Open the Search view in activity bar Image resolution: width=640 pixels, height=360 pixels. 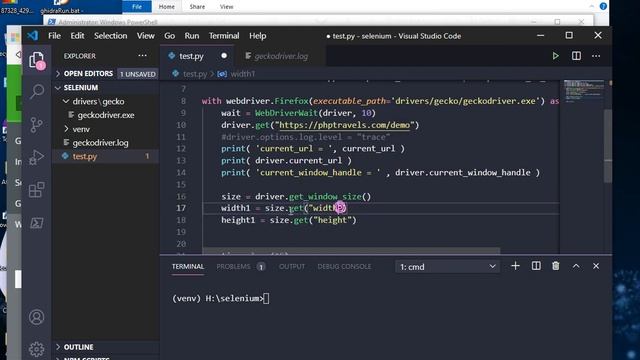click(x=37, y=91)
